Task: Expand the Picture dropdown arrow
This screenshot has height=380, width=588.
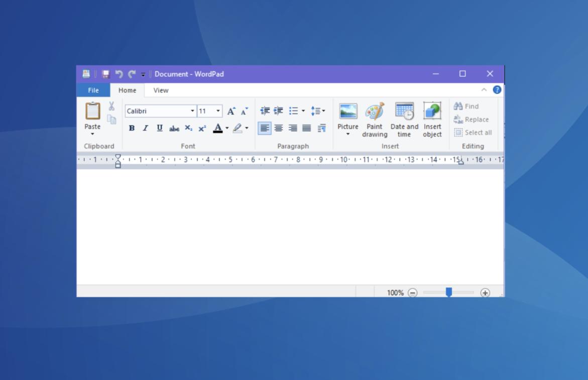Action: tap(348, 134)
